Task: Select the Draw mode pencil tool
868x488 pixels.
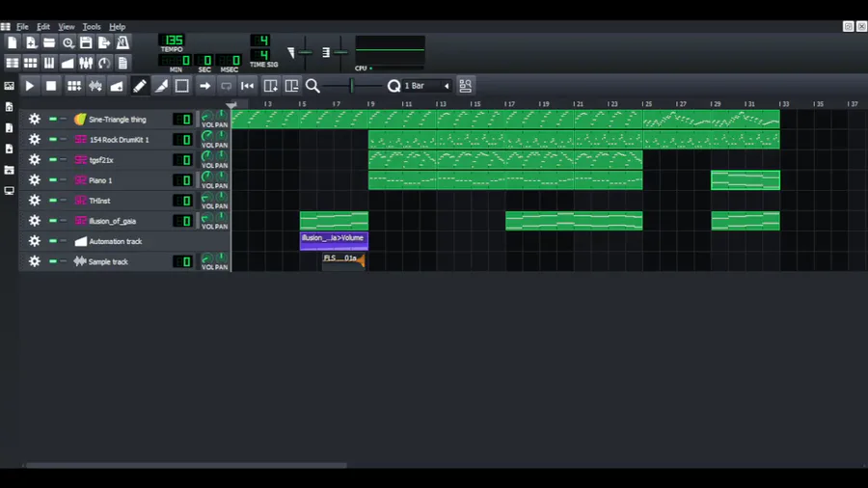Action: [x=140, y=86]
